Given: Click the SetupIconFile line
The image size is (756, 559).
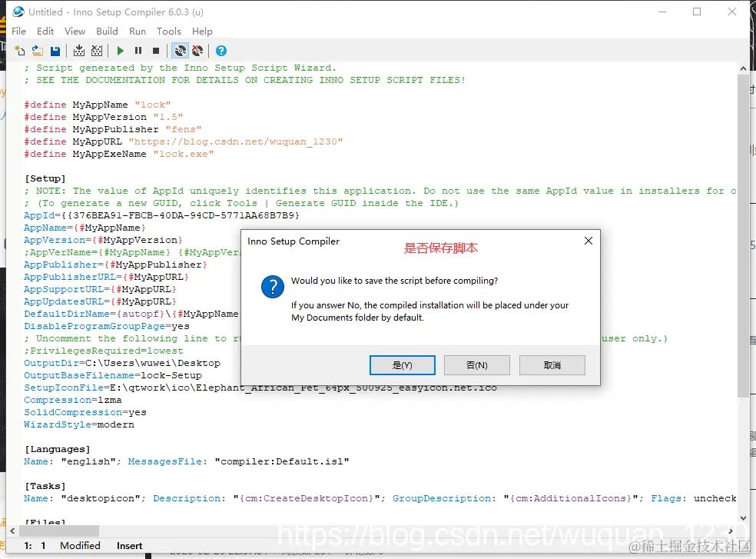Looking at the screenshot, I should [260, 388].
